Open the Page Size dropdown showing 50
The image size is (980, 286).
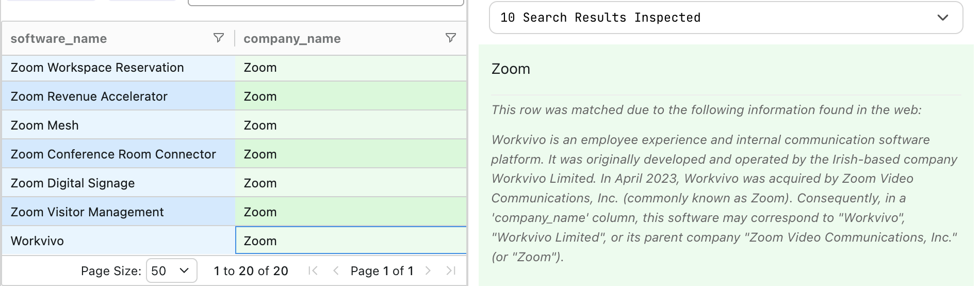pos(171,271)
